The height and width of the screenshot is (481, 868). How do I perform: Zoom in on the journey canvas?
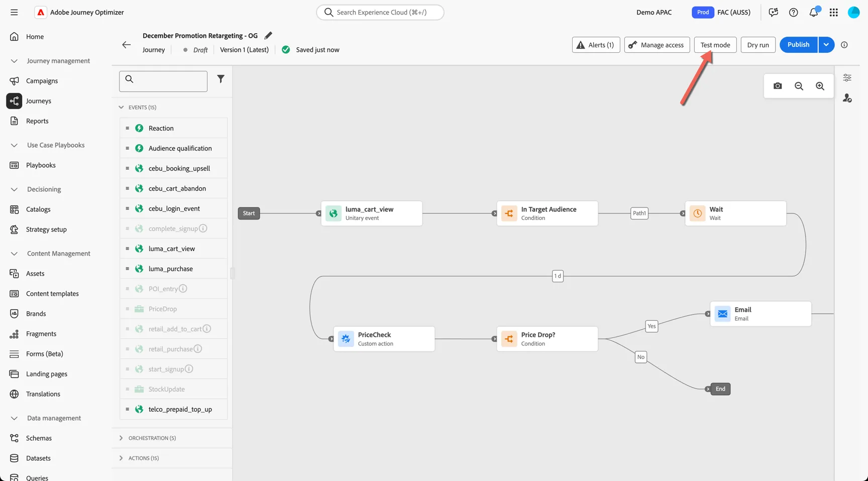tap(820, 86)
